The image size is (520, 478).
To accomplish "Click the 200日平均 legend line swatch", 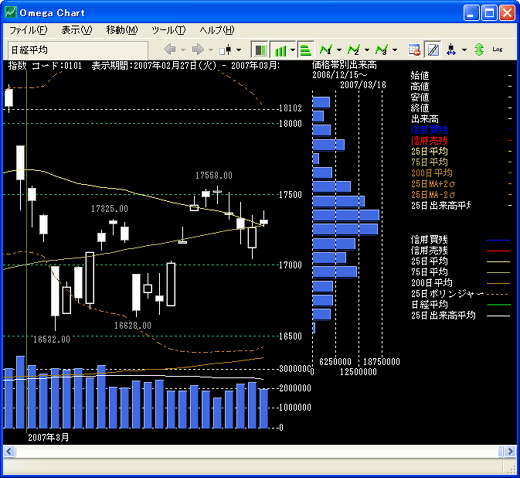I will 498,284.
